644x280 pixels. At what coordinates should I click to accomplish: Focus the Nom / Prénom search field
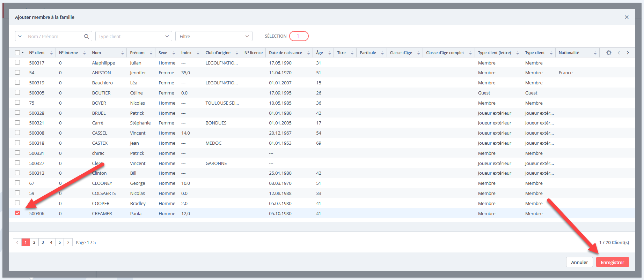point(54,36)
